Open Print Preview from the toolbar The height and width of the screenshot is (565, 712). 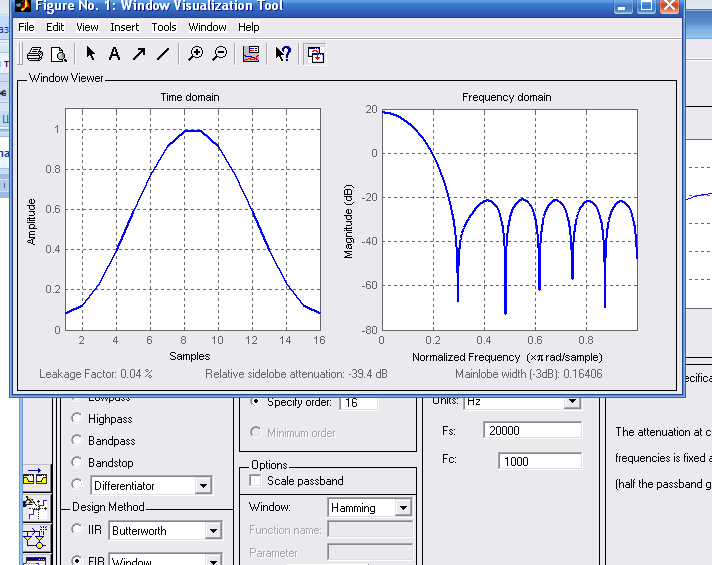pyautogui.click(x=59, y=54)
